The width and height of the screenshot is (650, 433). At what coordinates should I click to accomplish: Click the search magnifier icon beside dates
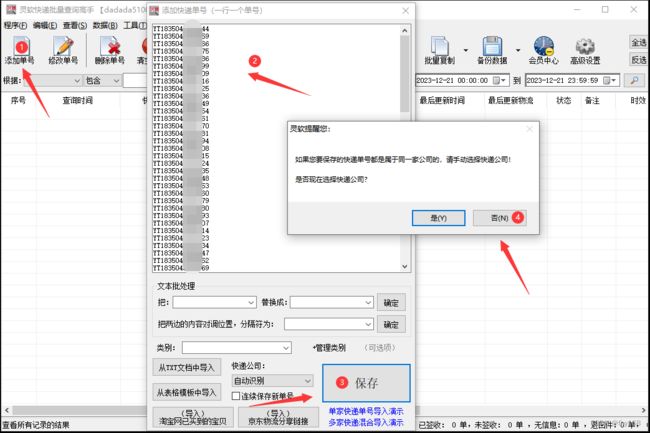(x=634, y=80)
